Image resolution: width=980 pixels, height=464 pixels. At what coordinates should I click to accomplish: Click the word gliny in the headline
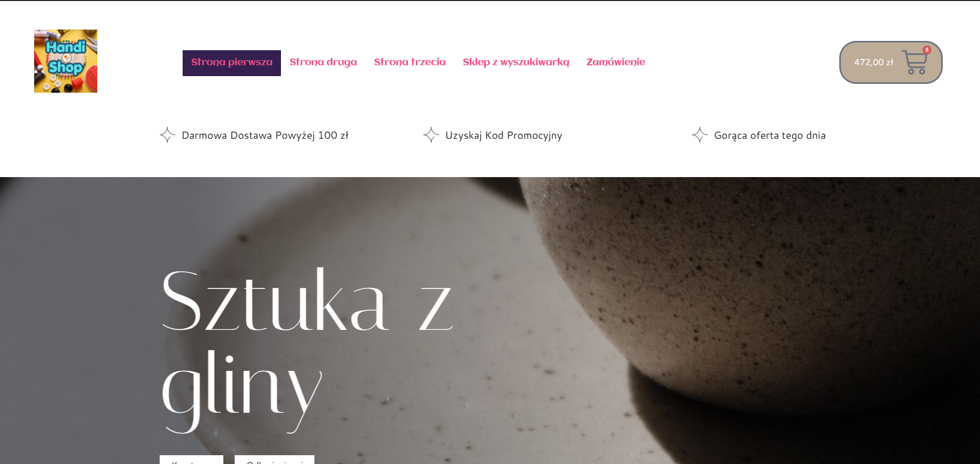(x=242, y=392)
